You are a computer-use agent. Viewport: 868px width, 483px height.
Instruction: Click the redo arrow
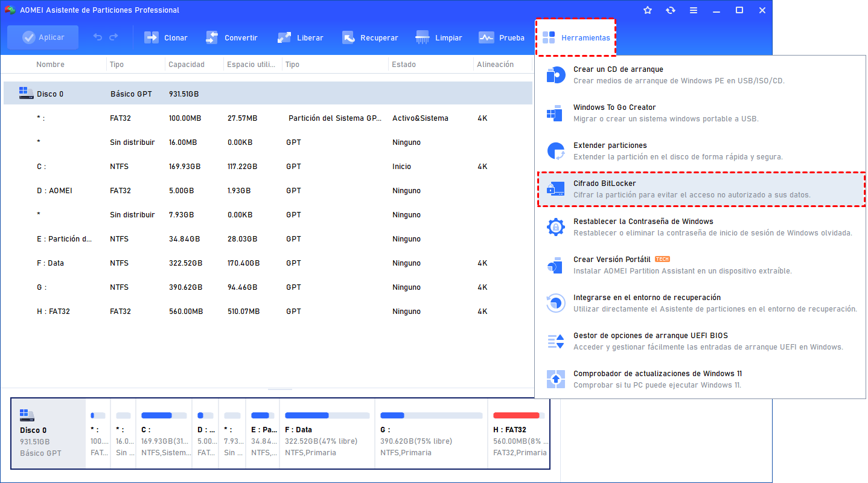[x=115, y=37]
